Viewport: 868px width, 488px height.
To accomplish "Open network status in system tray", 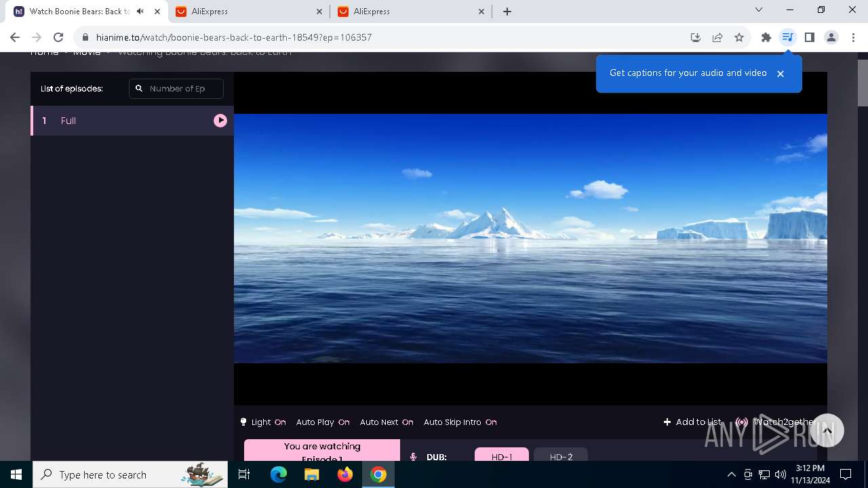I will tap(764, 474).
